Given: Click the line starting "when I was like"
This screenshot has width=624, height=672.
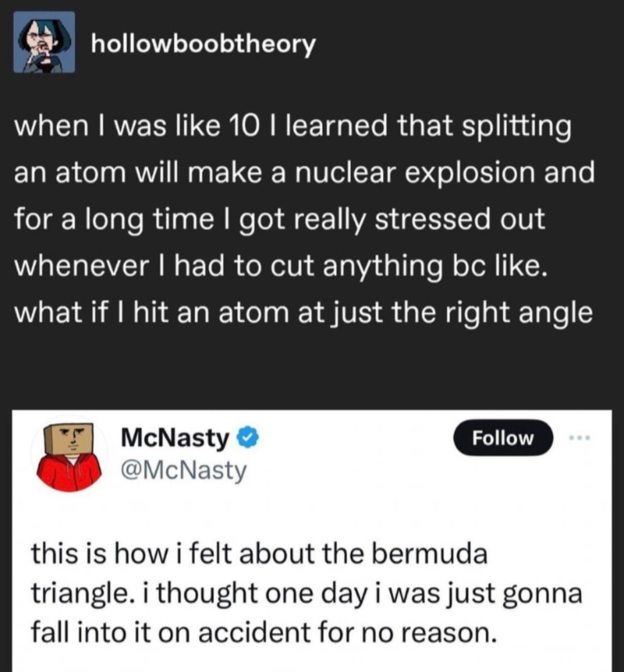Looking at the screenshot, I should click(293, 126).
